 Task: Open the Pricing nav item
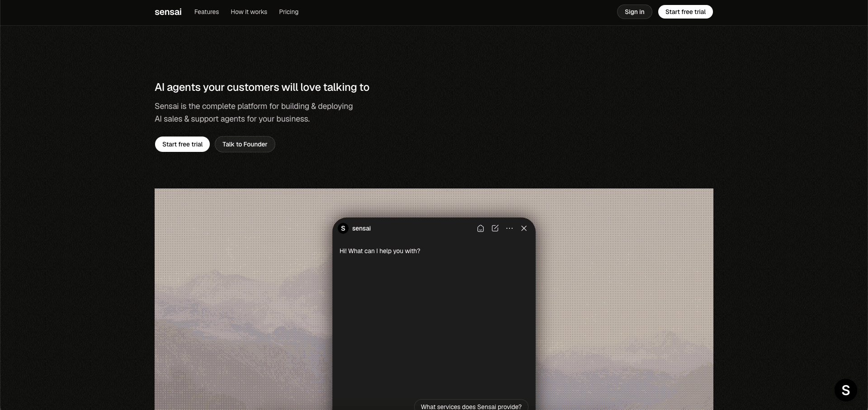pyautogui.click(x=288, y=12)
